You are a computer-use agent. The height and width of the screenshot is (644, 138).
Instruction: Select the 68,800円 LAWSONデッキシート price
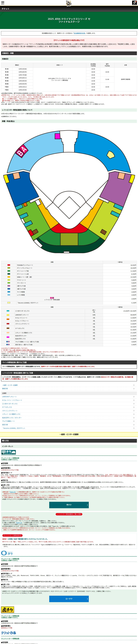click(x=120, y=315)
